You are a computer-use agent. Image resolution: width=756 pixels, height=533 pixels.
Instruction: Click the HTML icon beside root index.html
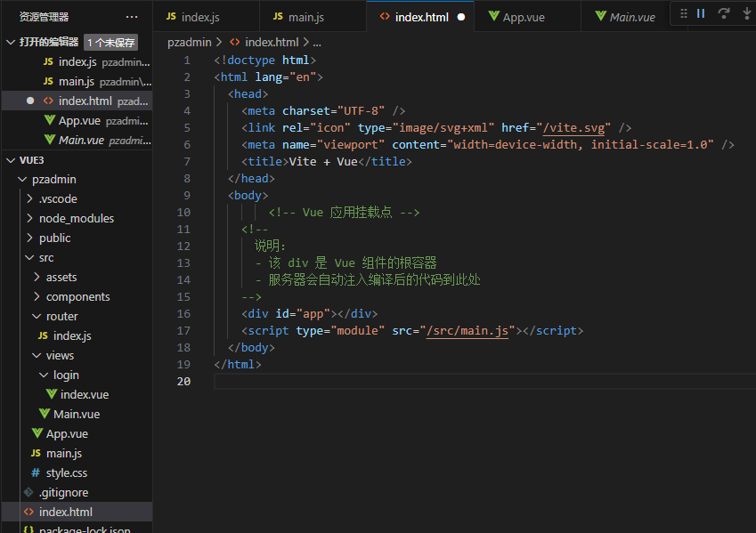(x=28, y=512)
